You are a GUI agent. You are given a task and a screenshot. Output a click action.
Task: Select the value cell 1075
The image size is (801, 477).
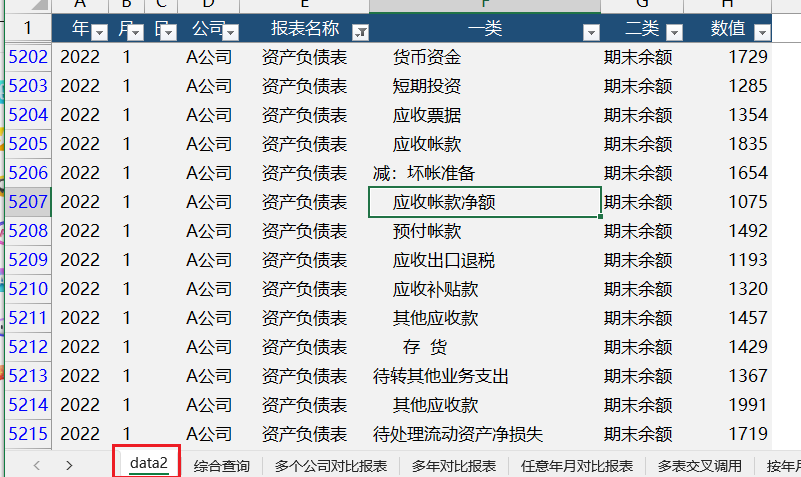tap(727, 202)
